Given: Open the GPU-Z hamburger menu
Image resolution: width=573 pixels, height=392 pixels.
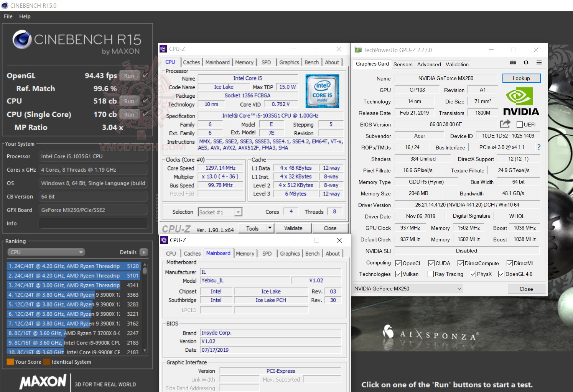Looking at the screenshot, I should tap(539, 63).
